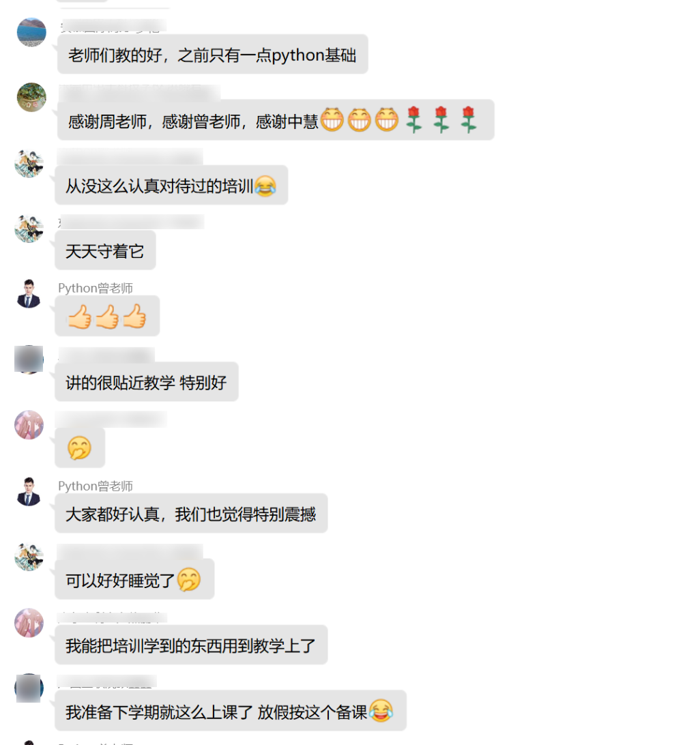
Task: Click anime avatar beside 从没这么认真 message
Action: pos(29,163)
